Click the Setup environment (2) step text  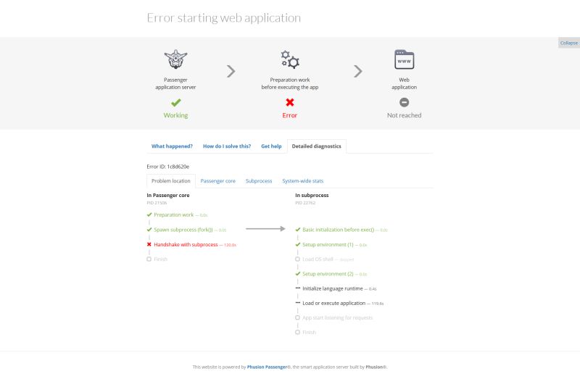(x=328, y=274)
